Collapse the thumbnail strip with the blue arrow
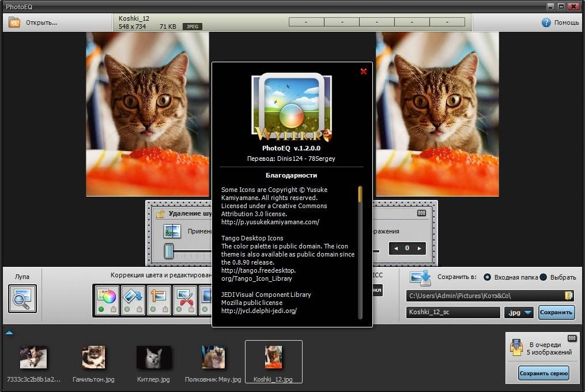The width and height of the screenshot is (585, 392). (10, 333)
